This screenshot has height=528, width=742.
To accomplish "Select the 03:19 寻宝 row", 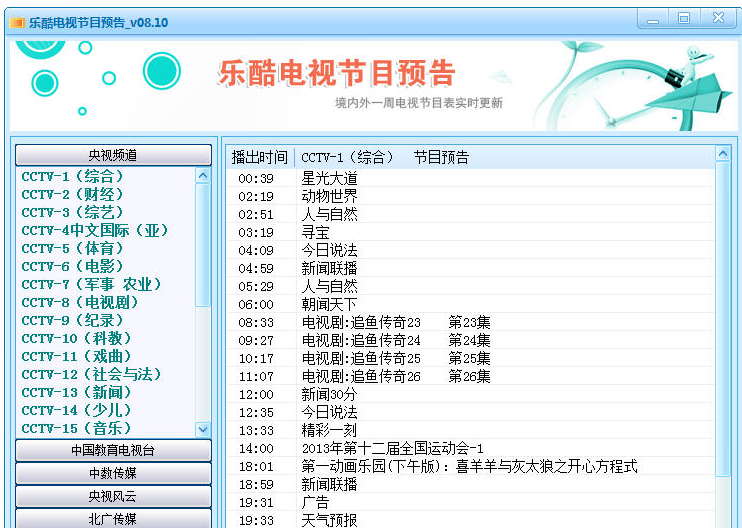I will (470, 232).
